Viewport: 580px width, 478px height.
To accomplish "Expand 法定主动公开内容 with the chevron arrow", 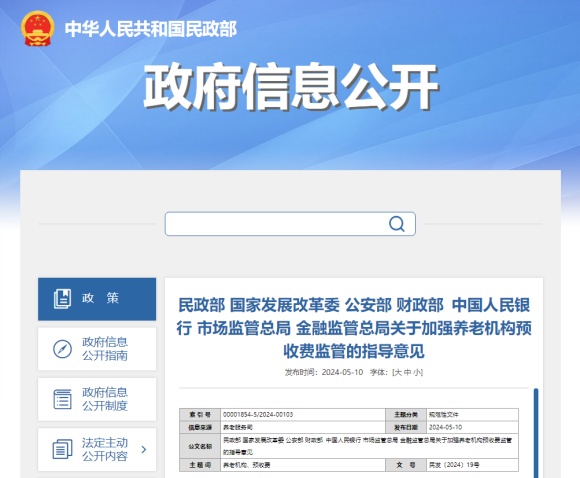I will 144,449.
